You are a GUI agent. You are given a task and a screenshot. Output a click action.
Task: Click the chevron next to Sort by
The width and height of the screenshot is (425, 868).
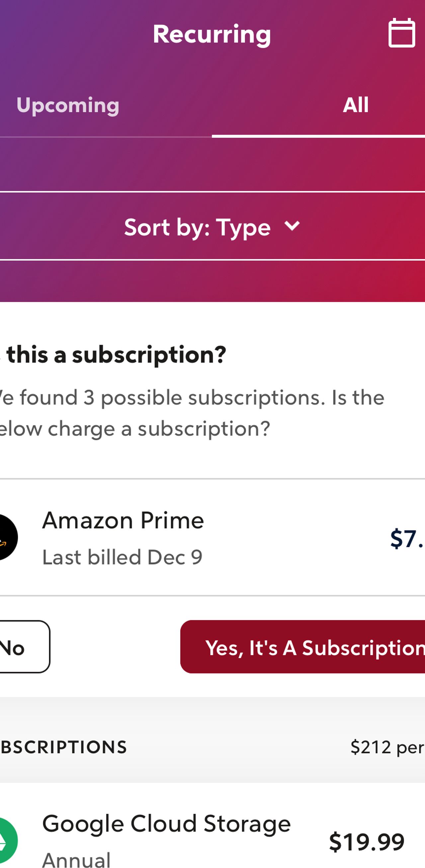292,225
